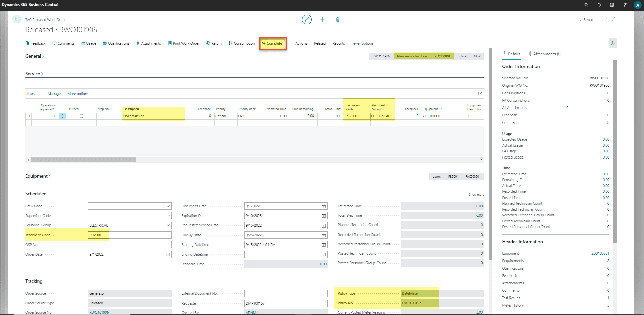The image size is (644, 315).
Task: Open user account avatar A
Action: [x=637, y=5]
